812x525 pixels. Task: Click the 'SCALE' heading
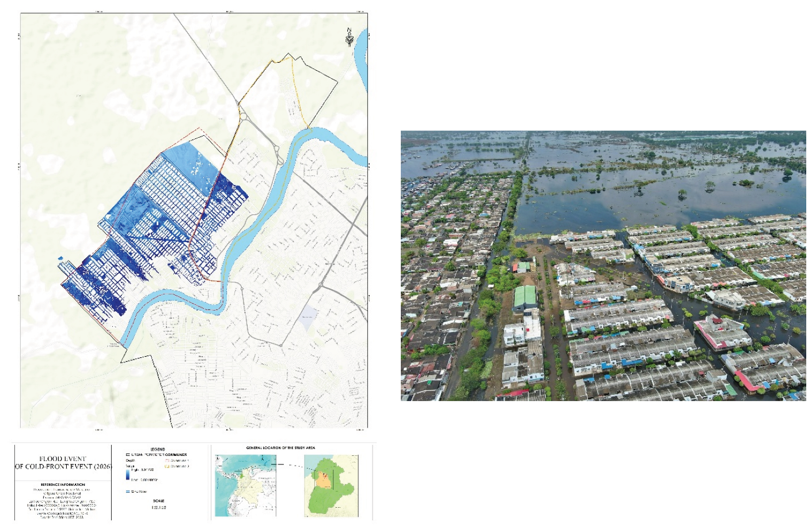coord(158,501)
